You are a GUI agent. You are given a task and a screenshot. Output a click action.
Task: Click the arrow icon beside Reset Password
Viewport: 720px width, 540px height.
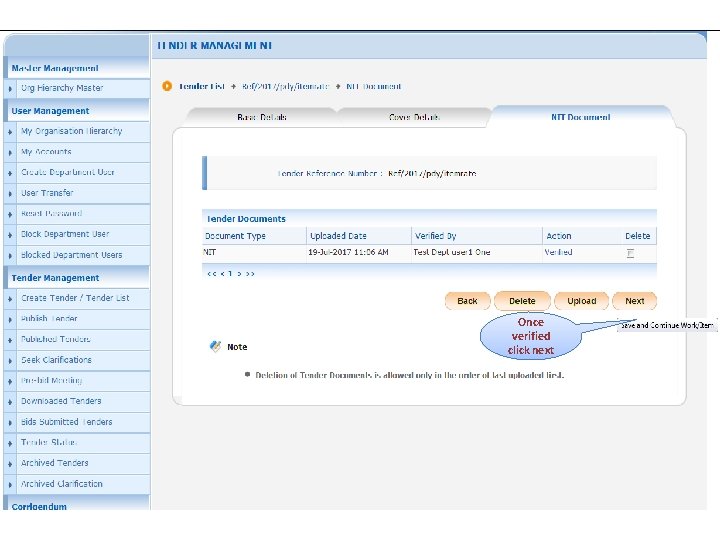10,214
